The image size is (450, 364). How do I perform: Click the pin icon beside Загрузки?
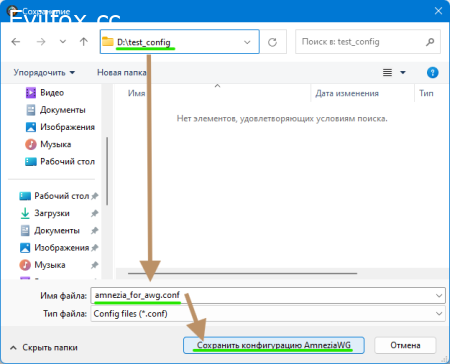(95, 213)
